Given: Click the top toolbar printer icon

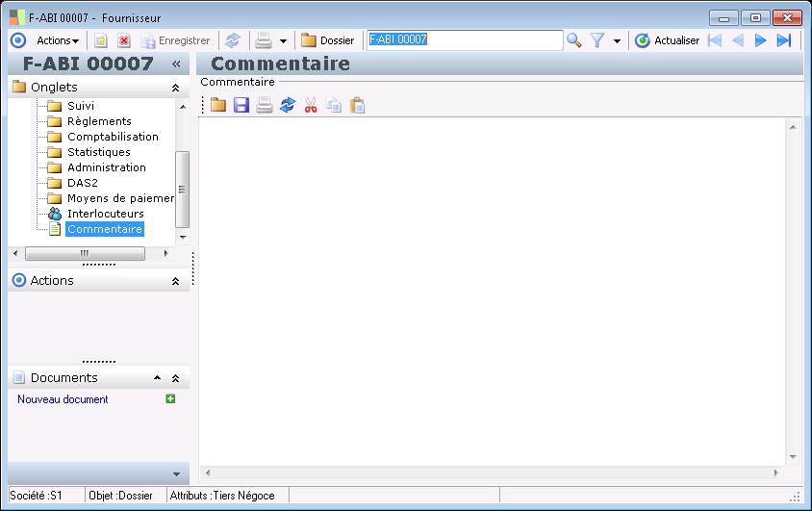Looking at the screenshot, I should tap(264, 40).
